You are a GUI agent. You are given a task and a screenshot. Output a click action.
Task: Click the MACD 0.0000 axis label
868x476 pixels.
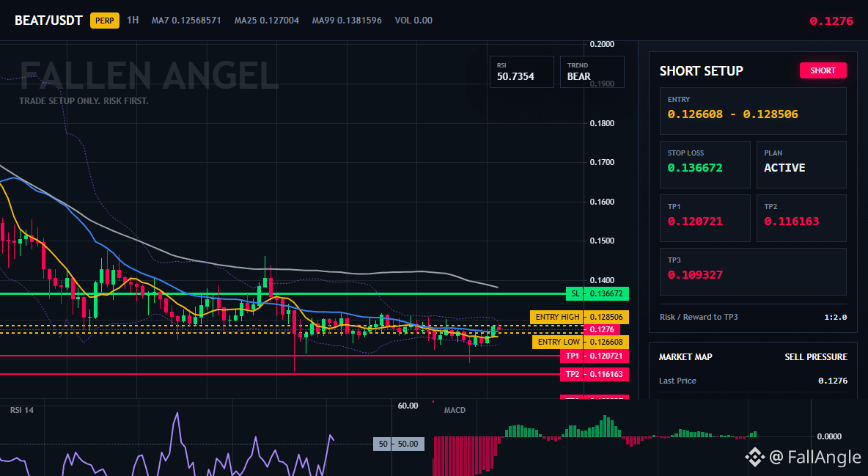pos(829,436)
